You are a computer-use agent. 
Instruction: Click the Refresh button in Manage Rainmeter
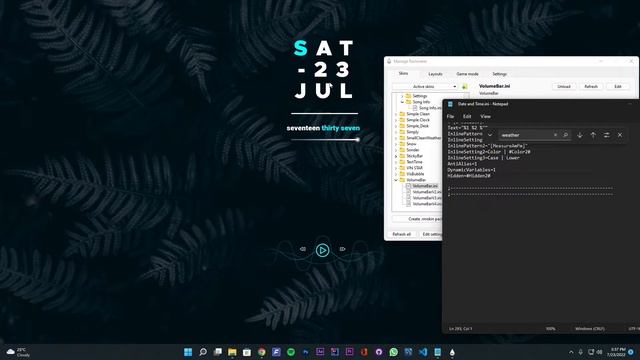pos(591,87)
